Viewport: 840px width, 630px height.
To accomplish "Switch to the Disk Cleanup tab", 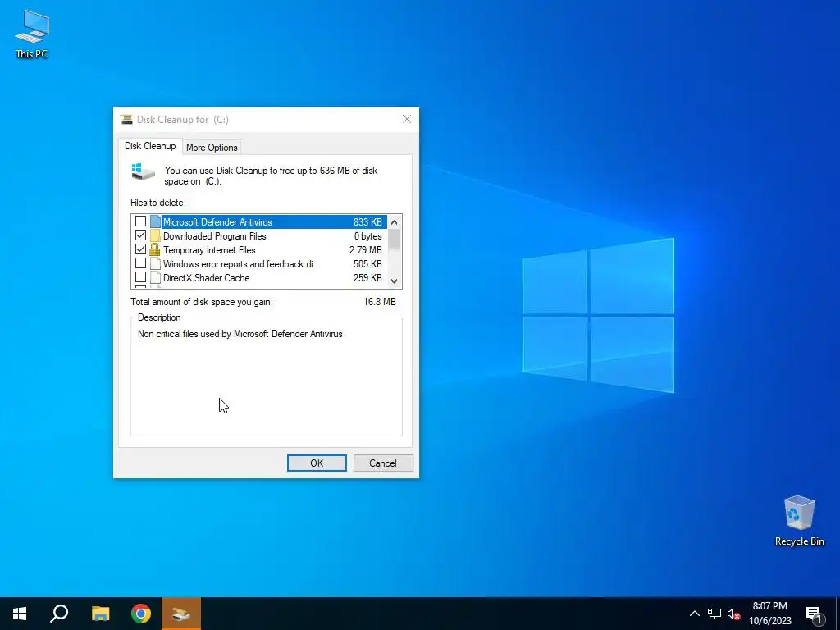I will click(x=150, y=146).
